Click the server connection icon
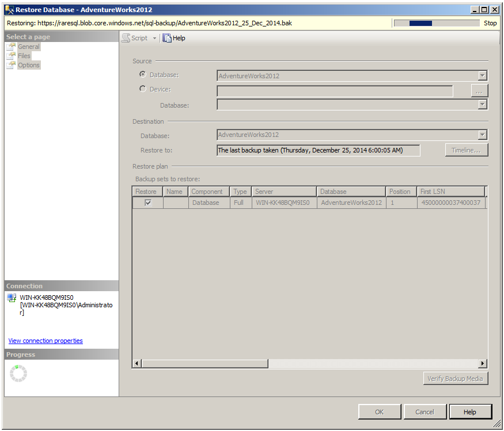Screen dimensions: 504x431 click(12, 297)
